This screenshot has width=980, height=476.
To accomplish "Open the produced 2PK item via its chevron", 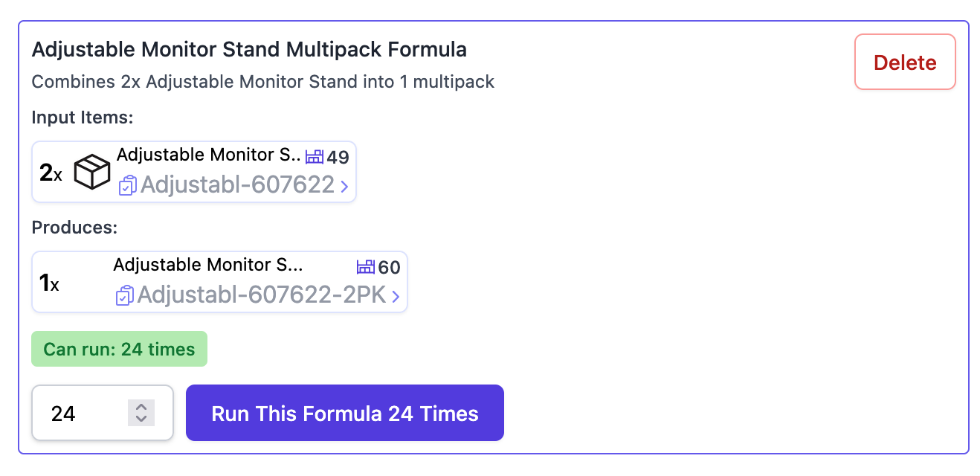I will (x=396, y=296).
